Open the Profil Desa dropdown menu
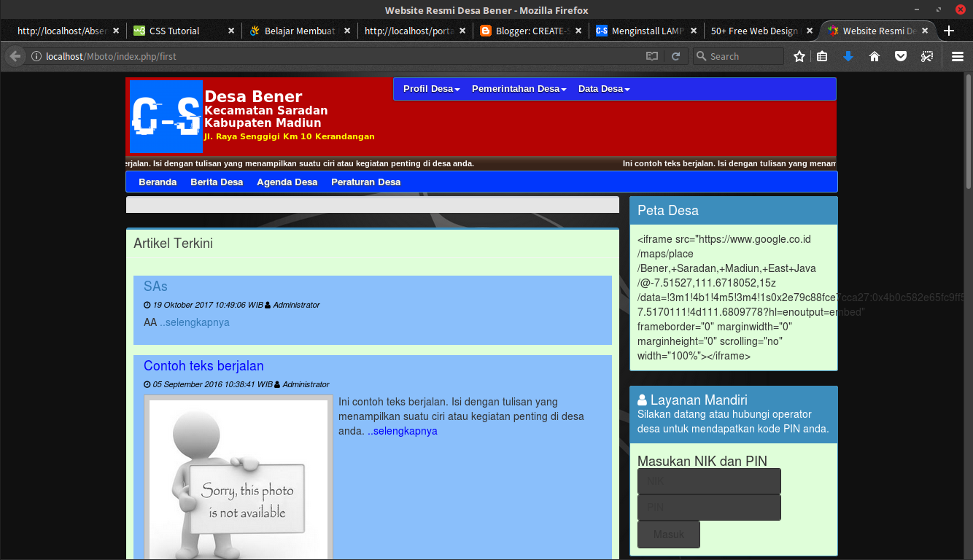 point(431,88)
